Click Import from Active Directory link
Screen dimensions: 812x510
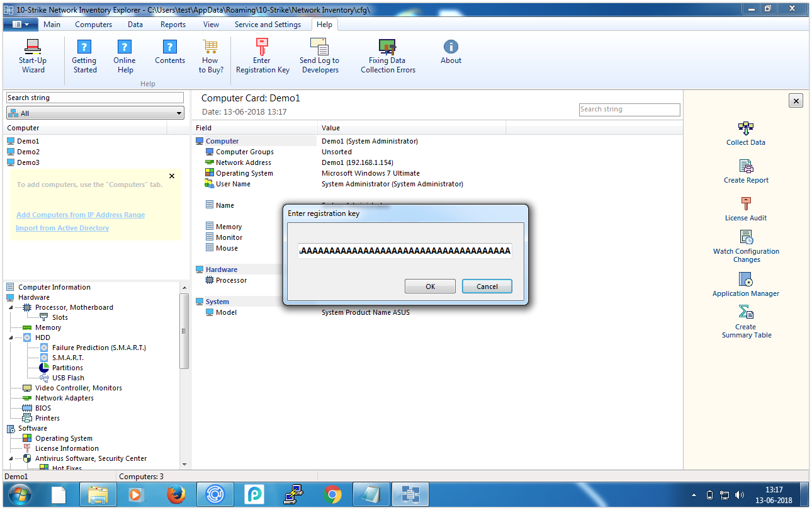(x=62, y=228)
